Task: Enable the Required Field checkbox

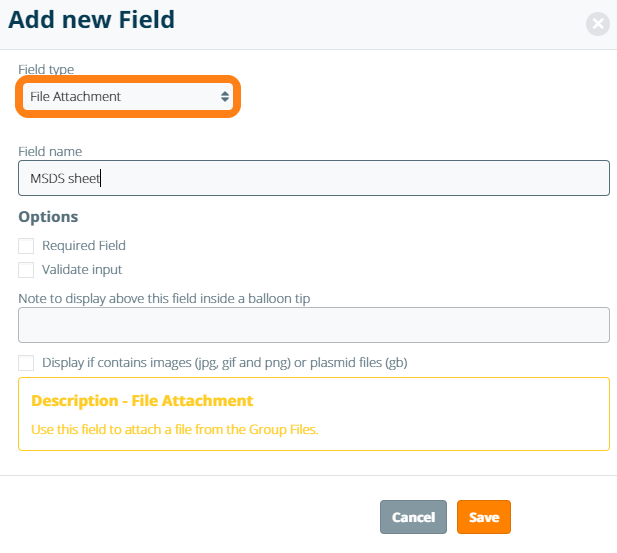Action: 26,245
